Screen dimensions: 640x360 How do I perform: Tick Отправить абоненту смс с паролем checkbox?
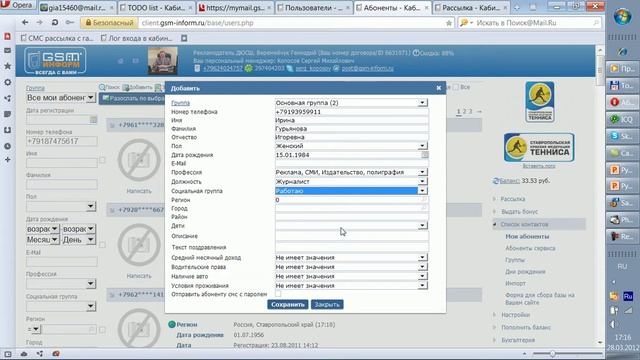pos(278,294)
